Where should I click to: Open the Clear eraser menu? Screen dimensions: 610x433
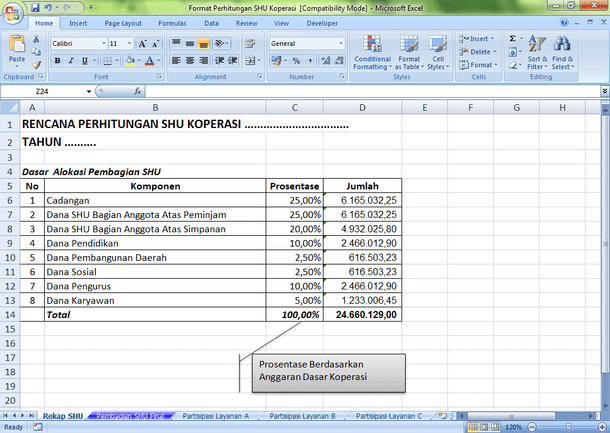513,65
